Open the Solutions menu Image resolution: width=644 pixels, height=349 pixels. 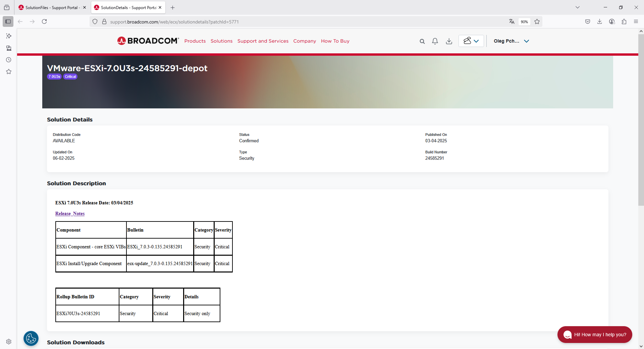[x=221, y=41]
